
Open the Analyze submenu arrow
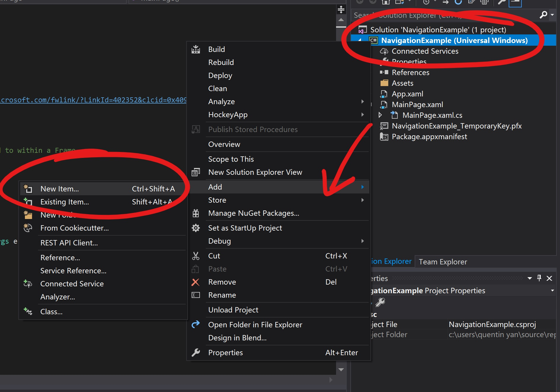point(362,101)
